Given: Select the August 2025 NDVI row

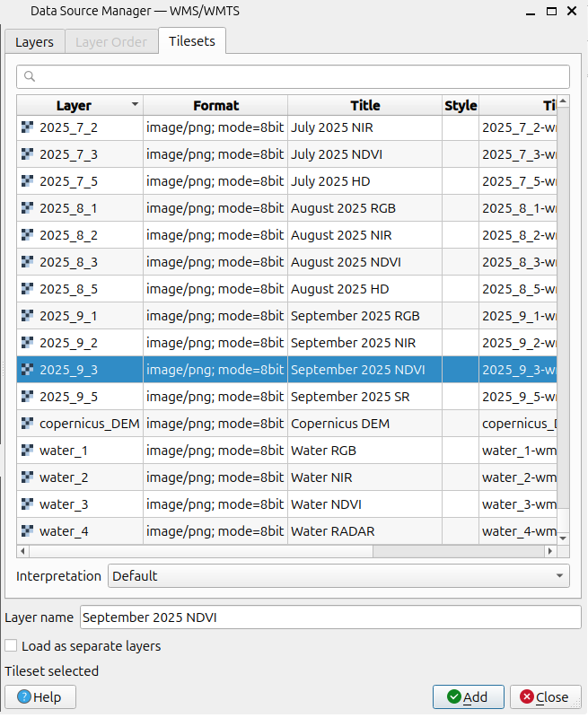Looking at the screenshot, I should point(346,262).
